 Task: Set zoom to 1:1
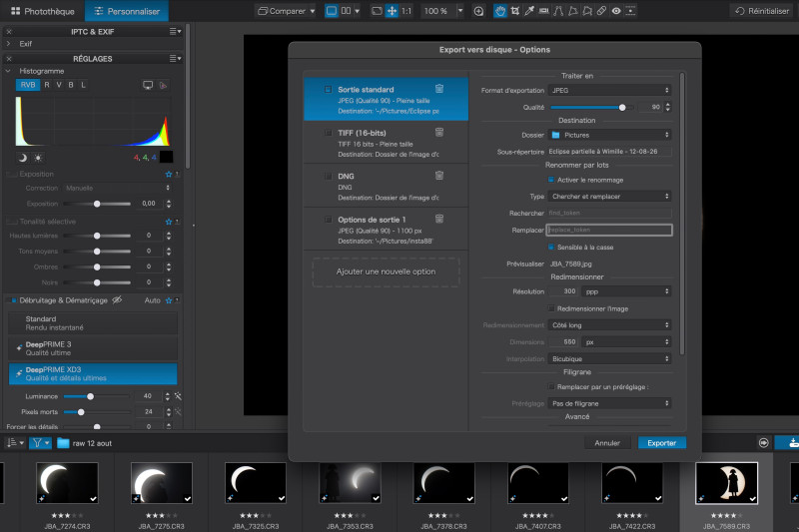click(x=406, y=11)
